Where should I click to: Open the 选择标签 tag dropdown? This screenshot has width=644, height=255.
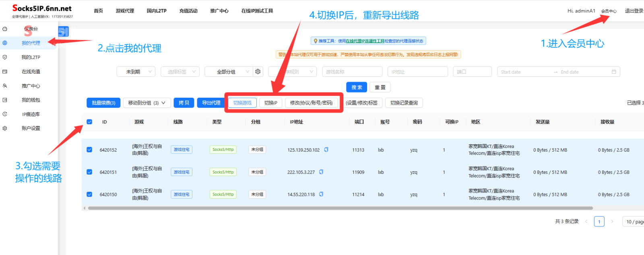(x=180, y=72)
